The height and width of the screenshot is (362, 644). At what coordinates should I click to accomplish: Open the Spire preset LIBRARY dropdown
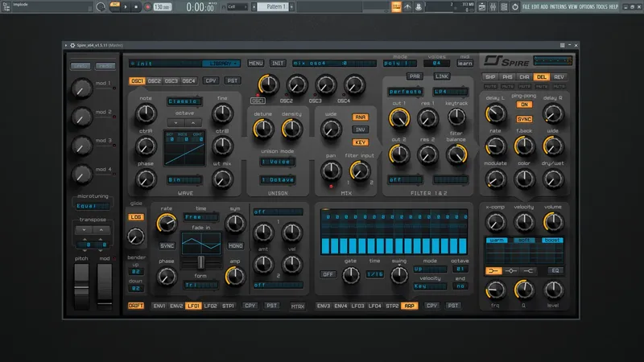click(x=221, y=64)
